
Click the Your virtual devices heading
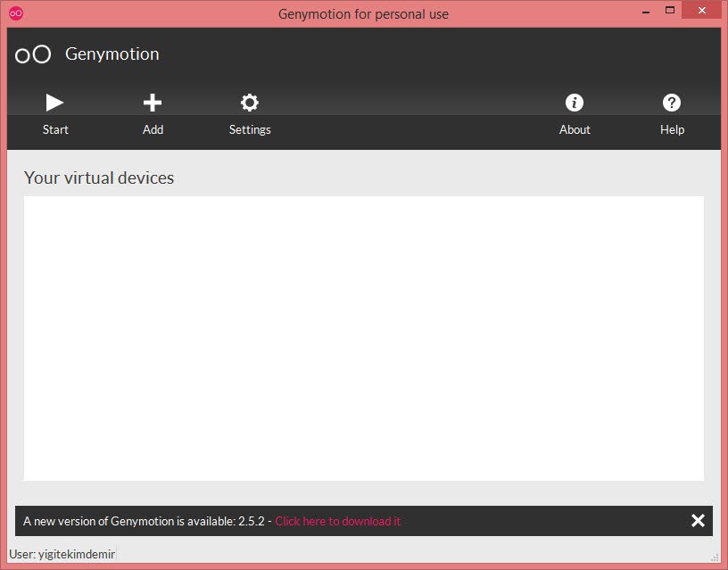[x=99, y=178]
